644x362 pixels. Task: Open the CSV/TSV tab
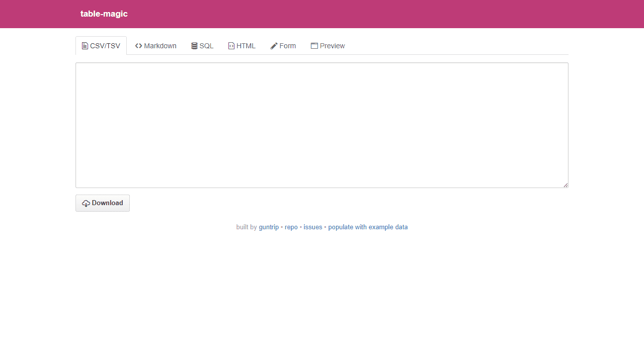coord(101,46)
